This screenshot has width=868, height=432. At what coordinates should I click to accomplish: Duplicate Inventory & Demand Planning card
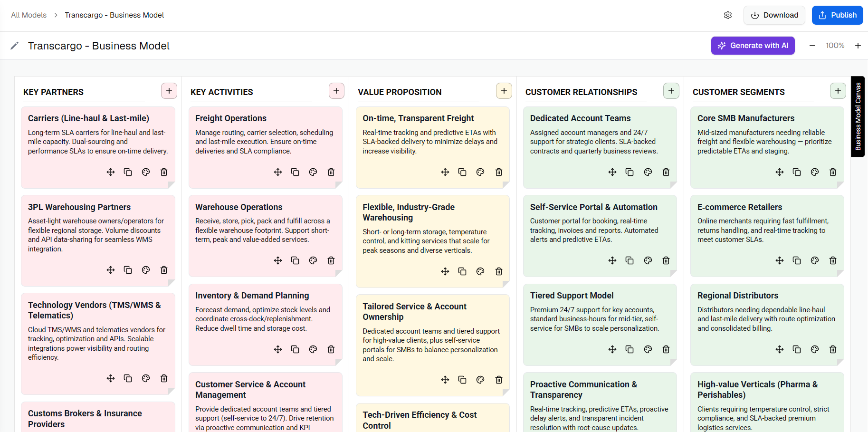coord(295,349)
